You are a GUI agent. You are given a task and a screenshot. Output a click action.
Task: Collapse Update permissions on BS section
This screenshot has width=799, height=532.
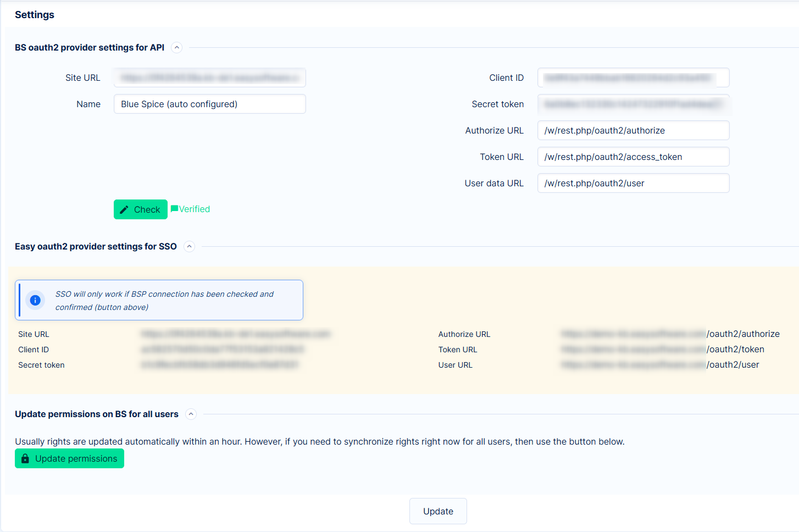point(191,414)
